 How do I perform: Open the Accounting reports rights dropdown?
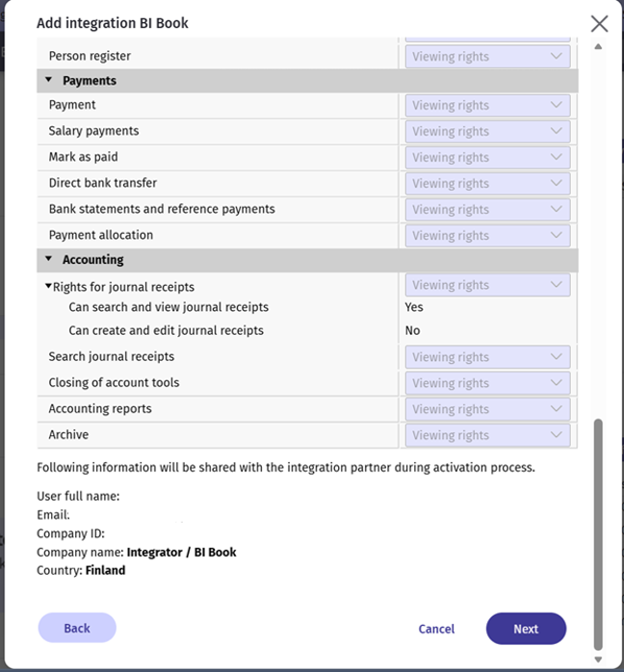(x=487, y=409)
